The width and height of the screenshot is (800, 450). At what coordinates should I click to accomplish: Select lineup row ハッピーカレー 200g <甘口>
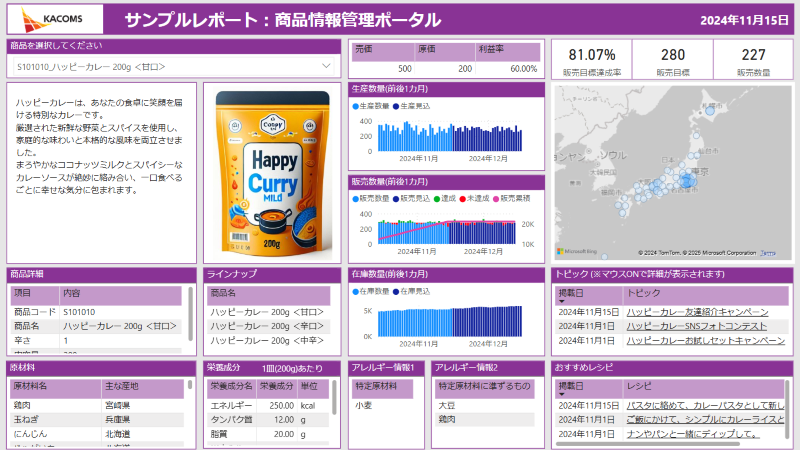coord(269,312)
